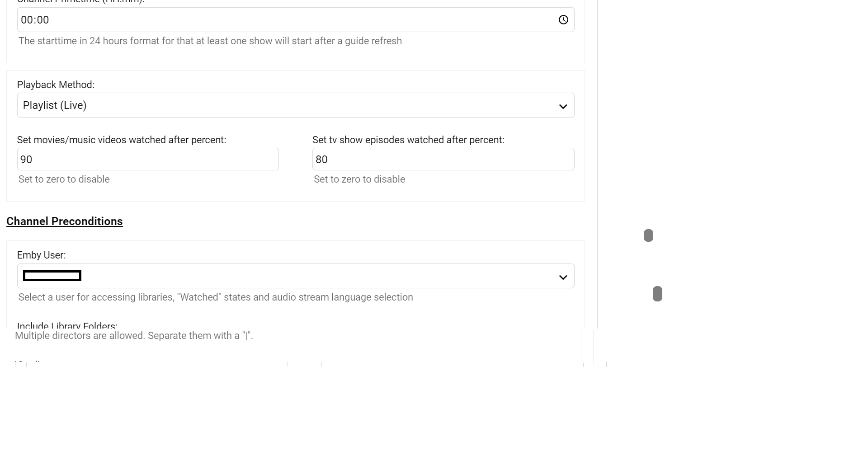Click "Set to zero to disable" under tv episodes field
This screenshot has width=868, height=461.
tap(359, 179)
